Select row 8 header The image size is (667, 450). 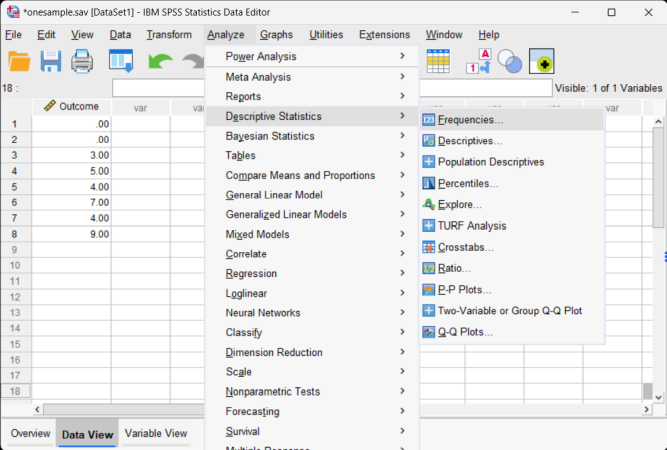(15, 234)
